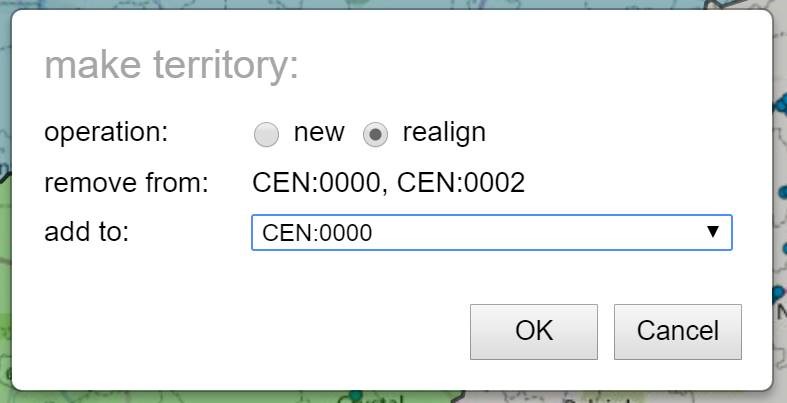
Task: Select the 'new' operation radio button
Action: (x=266, y=134)
